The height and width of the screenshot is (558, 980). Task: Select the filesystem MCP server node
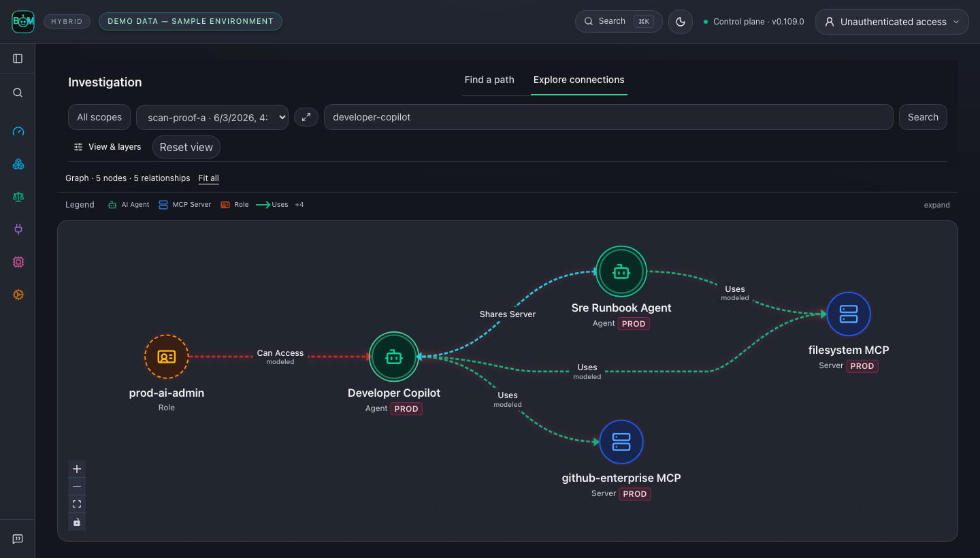pos(849,314)
